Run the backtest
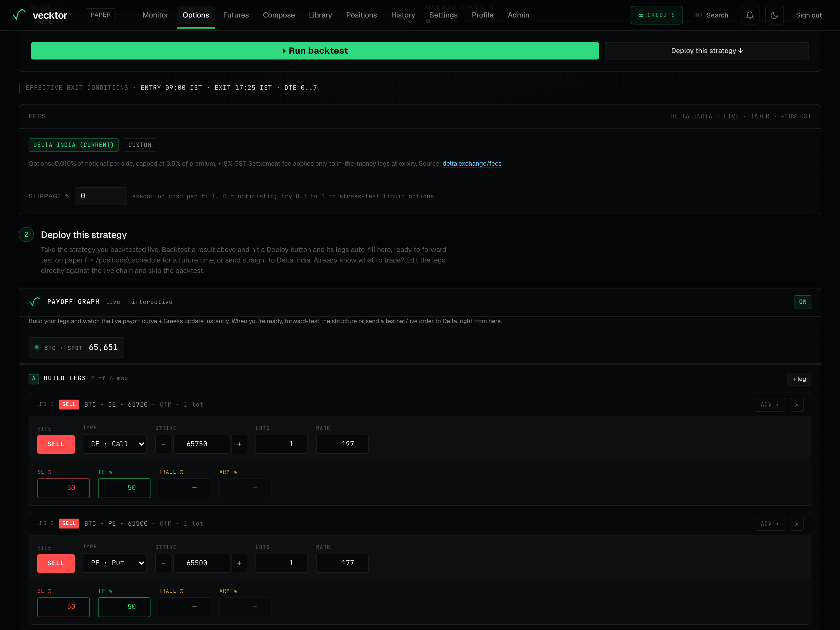 315,51
